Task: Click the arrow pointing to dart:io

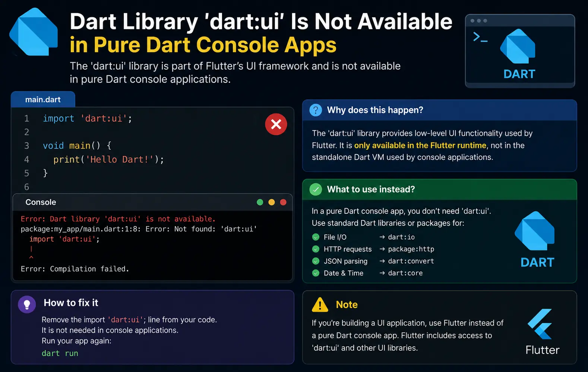Action: [382, 237]
